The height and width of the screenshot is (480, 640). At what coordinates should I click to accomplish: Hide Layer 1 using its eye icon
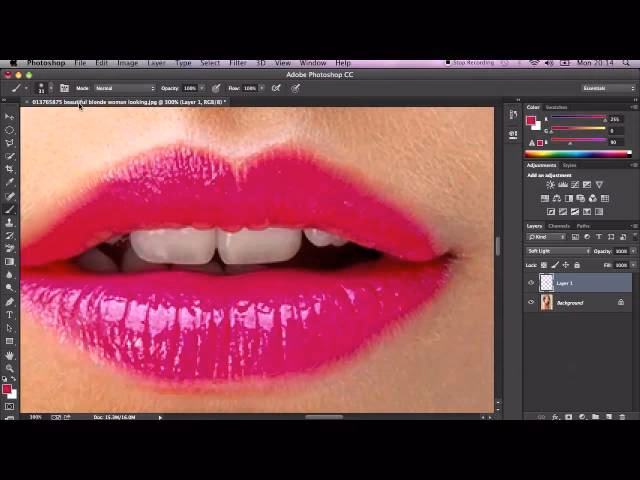click(x=531, y=282)
